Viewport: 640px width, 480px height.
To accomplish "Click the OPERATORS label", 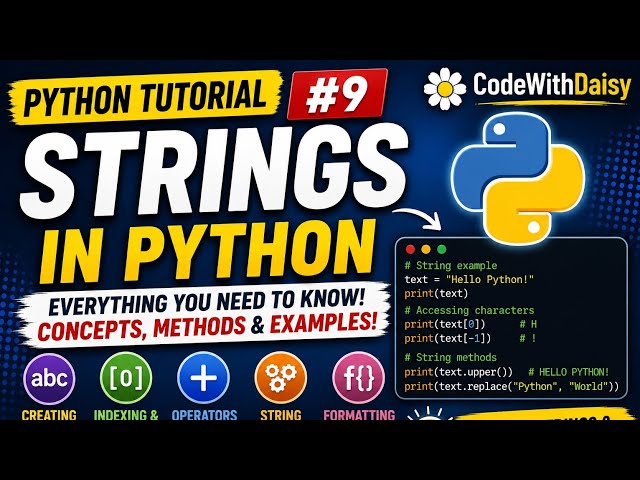I will [x=204, y=415].
